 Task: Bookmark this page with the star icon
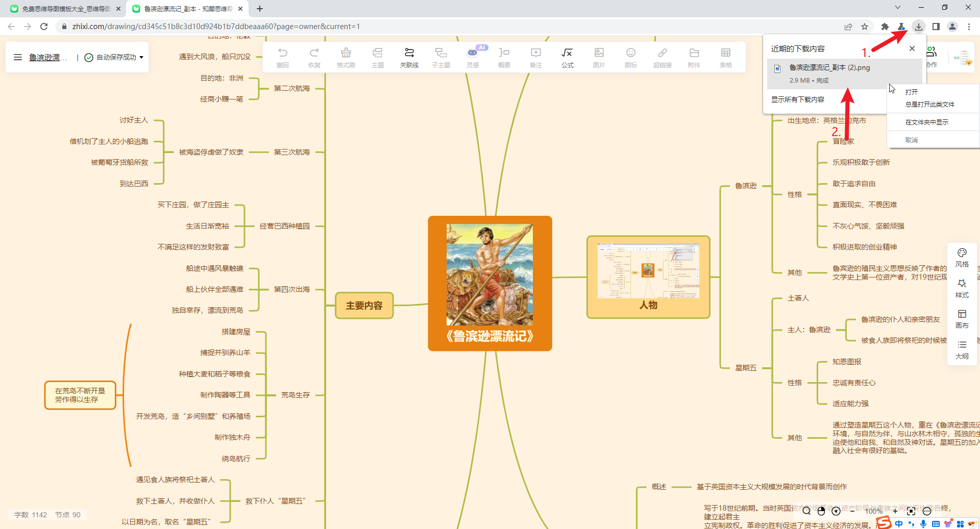coord(865,27)
